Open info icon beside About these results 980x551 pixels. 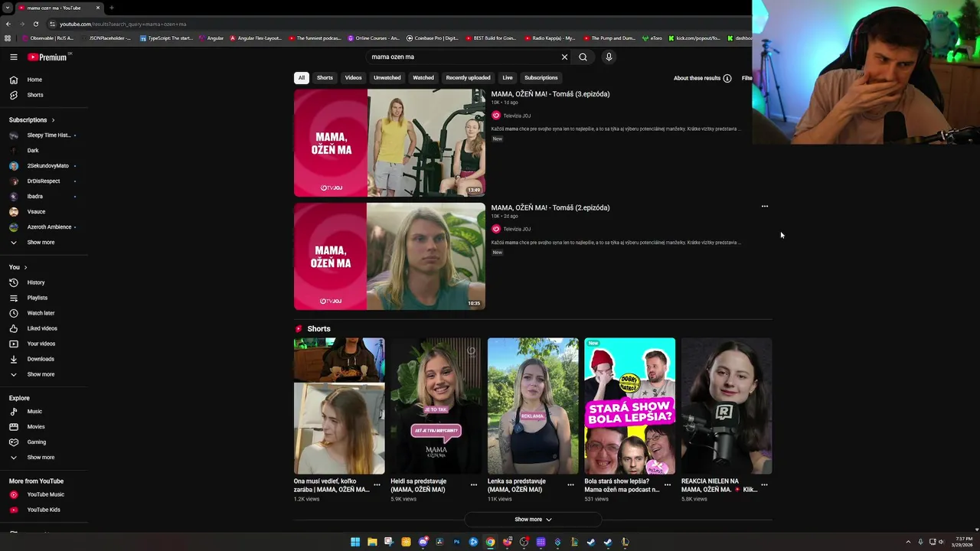pyautogui.click(x=727, y=78)
